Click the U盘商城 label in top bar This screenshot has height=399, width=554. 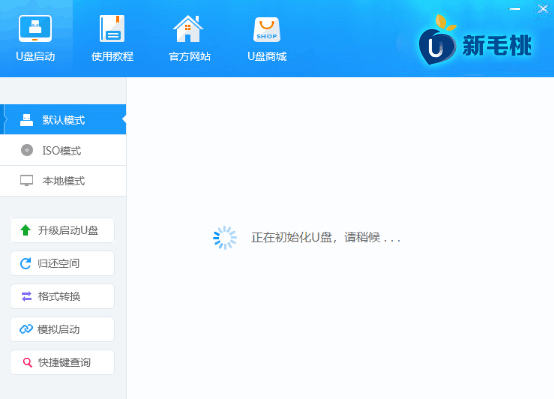click(267, 57)
